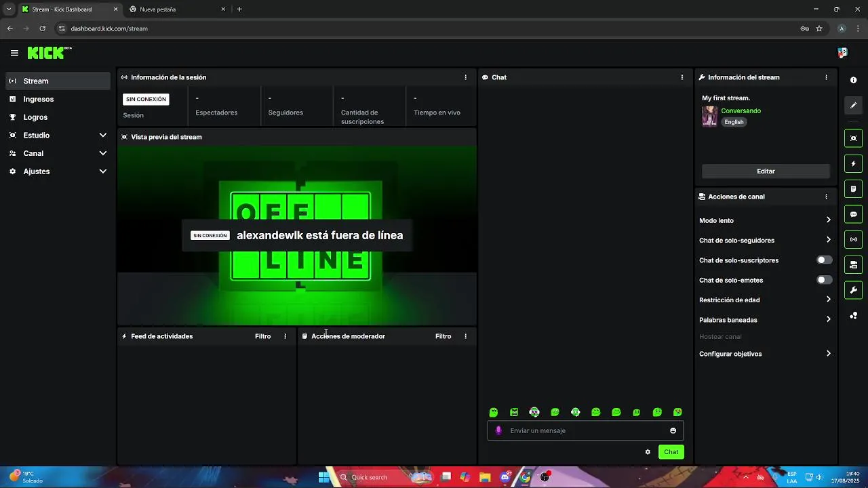Toggle the stream preview panel icon in right toolbar

853,138
